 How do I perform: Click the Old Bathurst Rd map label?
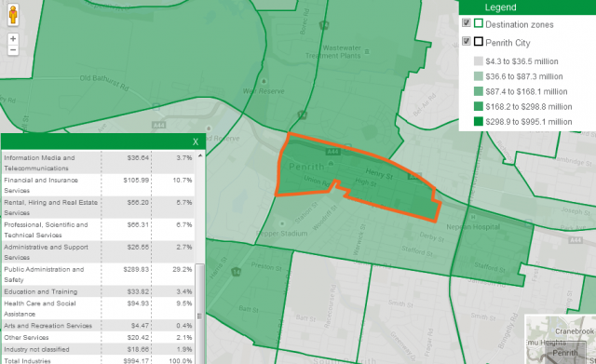coord(104,83)
